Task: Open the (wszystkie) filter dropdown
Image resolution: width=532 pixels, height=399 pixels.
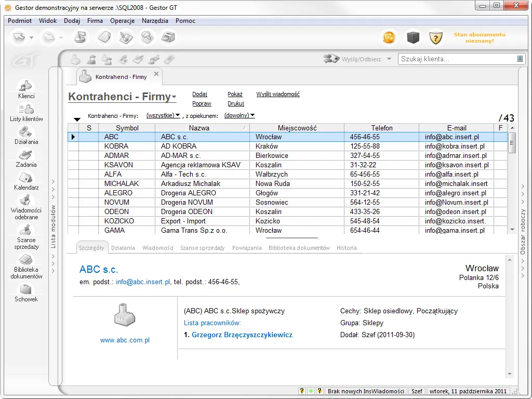Action: click(163, 116)
